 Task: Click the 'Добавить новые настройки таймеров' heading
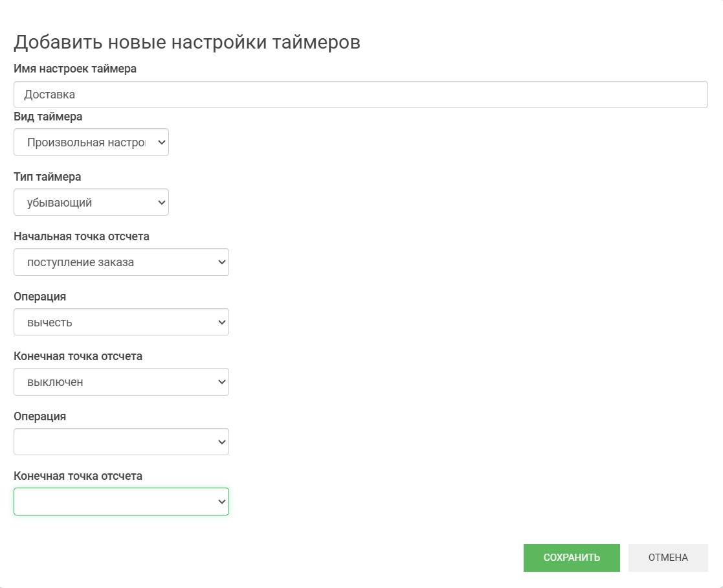pyautogui.click(x=187, y=42)
